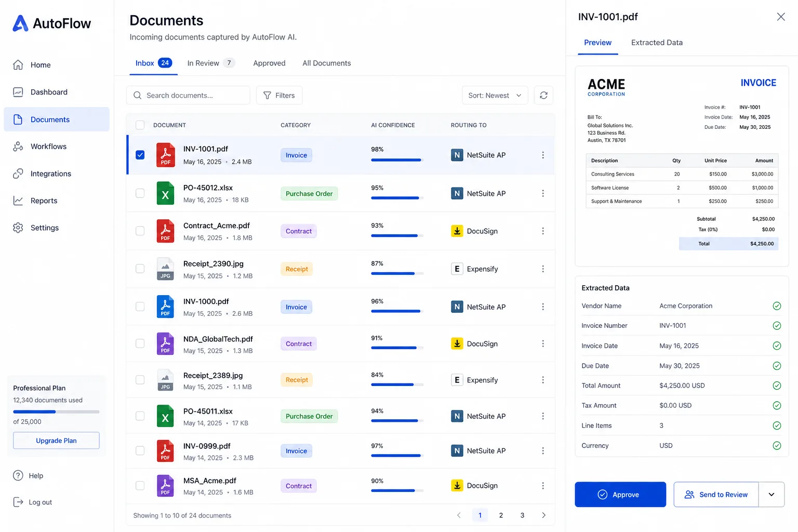Click the Log out arrow icon
This screenshot has width=798, height=532.
coord(18,502)
